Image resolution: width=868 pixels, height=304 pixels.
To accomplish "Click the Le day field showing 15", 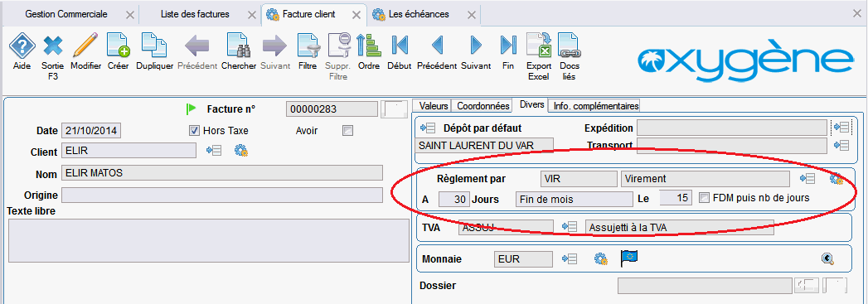I will pos(676,198).
